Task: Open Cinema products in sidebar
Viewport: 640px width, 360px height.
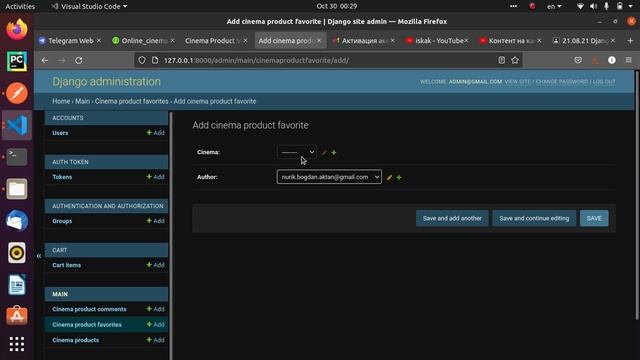Action: (76, 340)
